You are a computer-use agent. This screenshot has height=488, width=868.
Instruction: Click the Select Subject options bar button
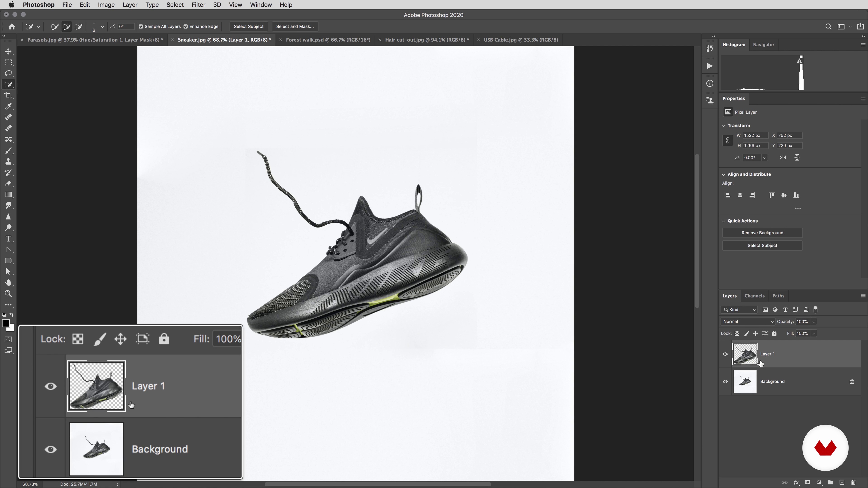point(249,26)
